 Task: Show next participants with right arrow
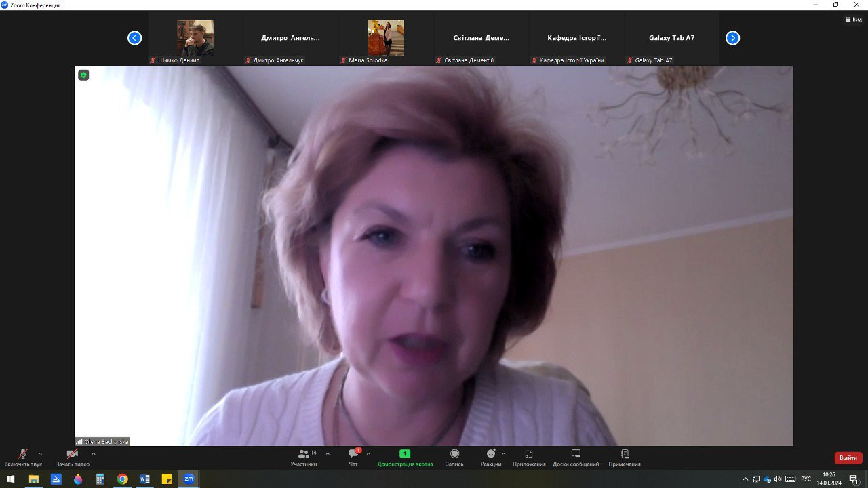[x=732, y=38]
